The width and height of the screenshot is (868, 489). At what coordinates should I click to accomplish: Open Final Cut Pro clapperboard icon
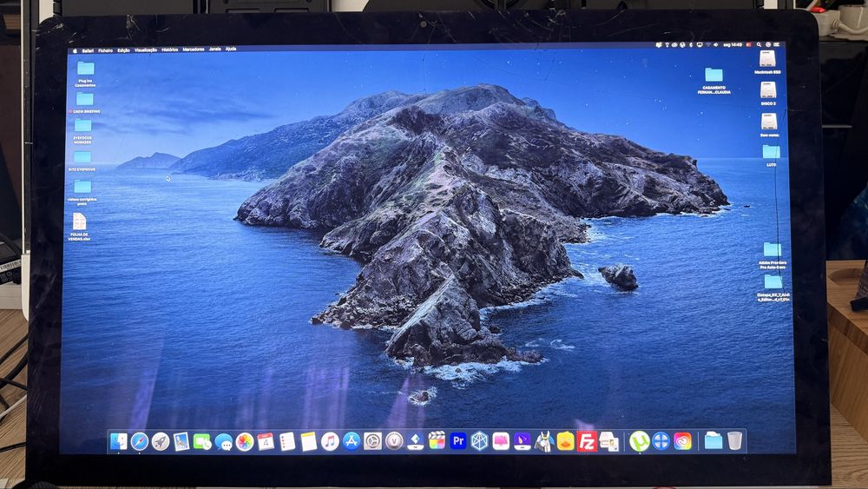(437, 441)
